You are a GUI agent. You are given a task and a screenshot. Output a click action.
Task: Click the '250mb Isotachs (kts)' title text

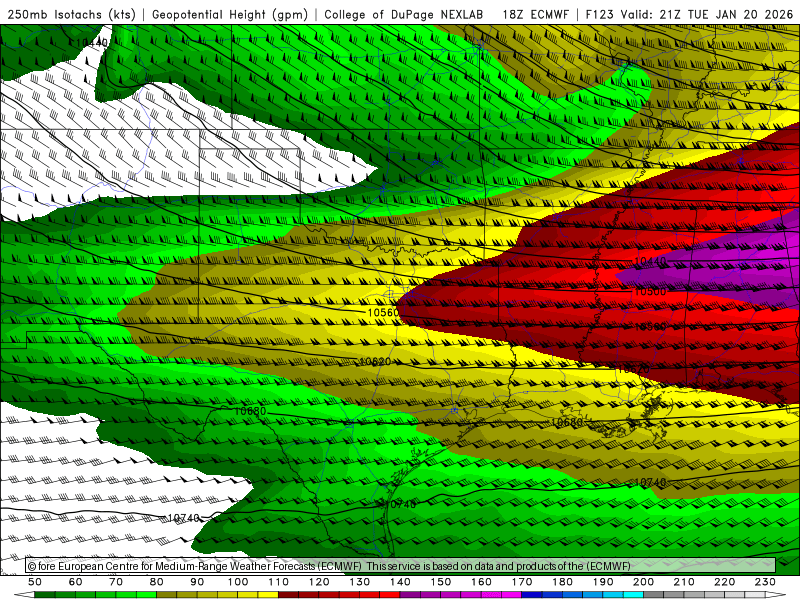pos(71,14)
